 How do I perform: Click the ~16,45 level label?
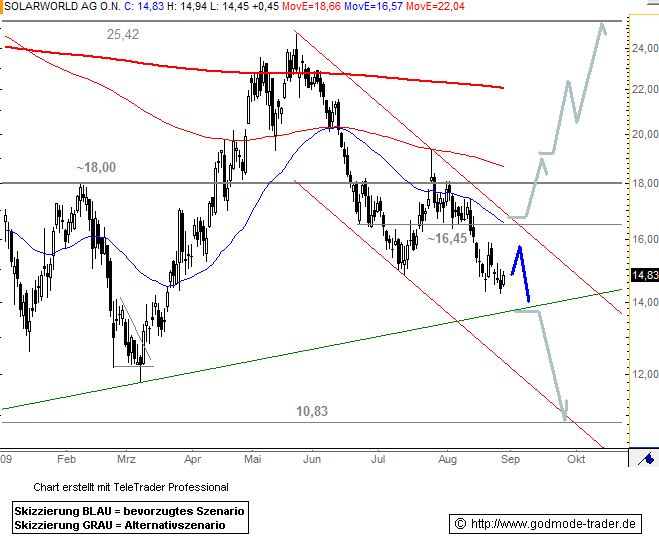447,238
